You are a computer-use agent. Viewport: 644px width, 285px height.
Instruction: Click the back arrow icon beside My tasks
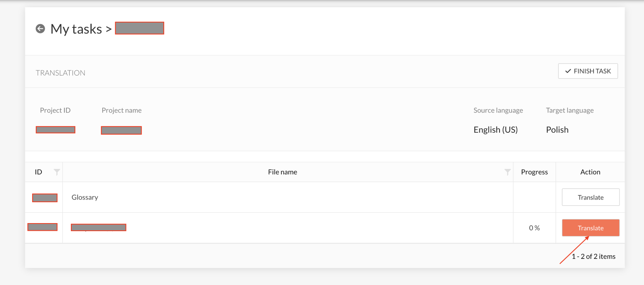coord(40,29)
